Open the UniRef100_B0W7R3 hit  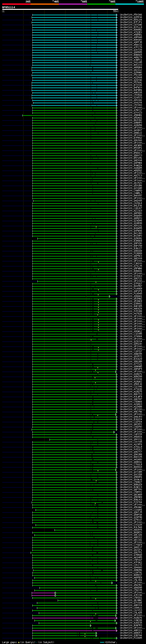click(131, 625)
